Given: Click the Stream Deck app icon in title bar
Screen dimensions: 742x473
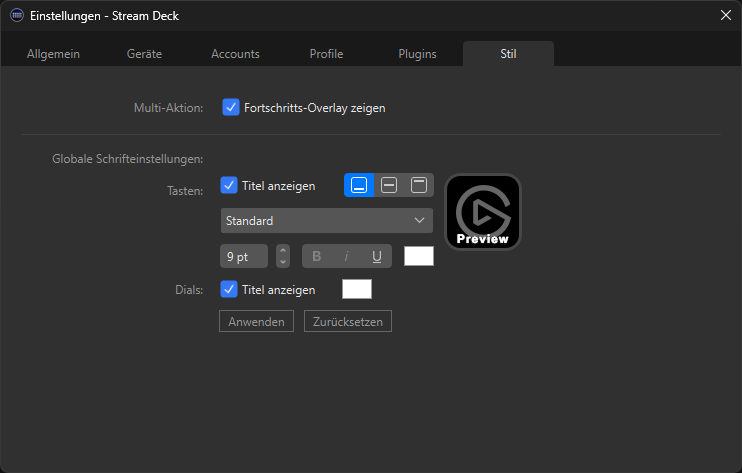Looking at the screenshot, I should tap(17, 15).
